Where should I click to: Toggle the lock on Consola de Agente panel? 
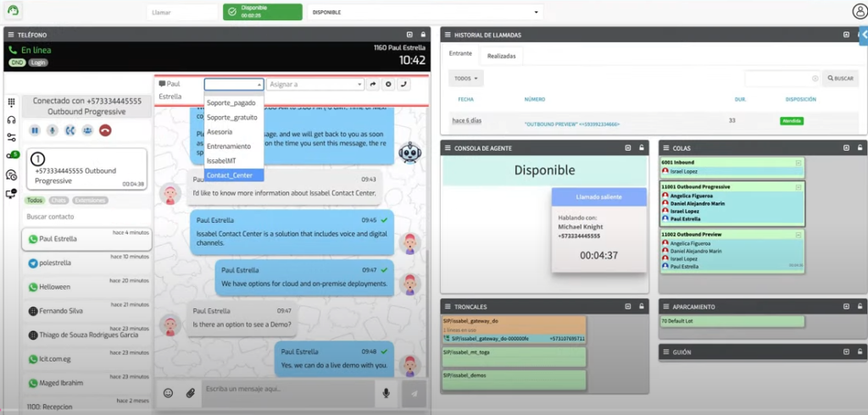click(x=641, y=147)
